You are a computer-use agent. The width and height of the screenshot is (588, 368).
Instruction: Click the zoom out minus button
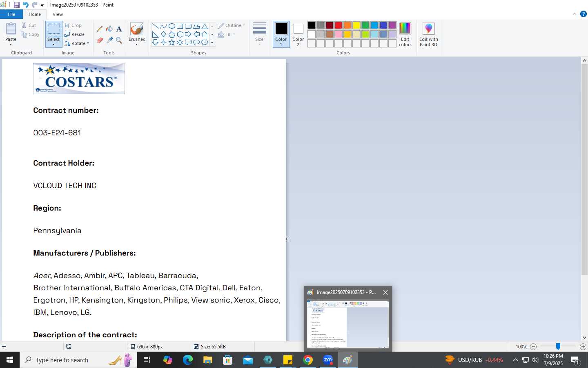coord(533,346)
